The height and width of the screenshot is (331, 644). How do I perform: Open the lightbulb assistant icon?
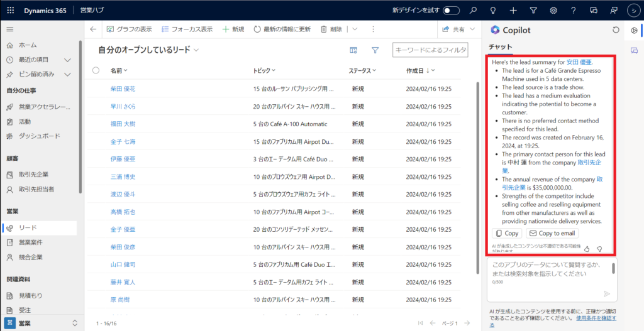point(493,10)
